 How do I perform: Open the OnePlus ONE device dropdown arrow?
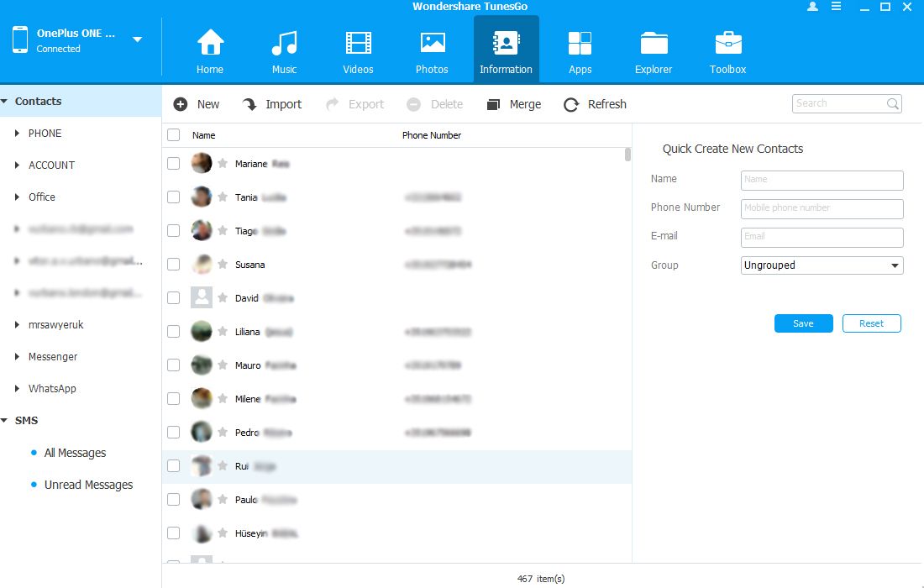[138, 39]
